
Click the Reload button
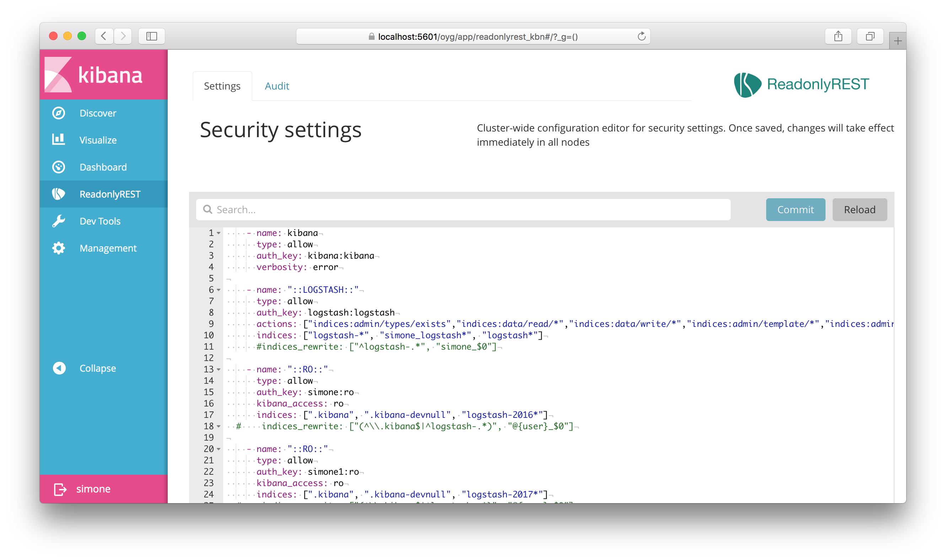(860, 209)
